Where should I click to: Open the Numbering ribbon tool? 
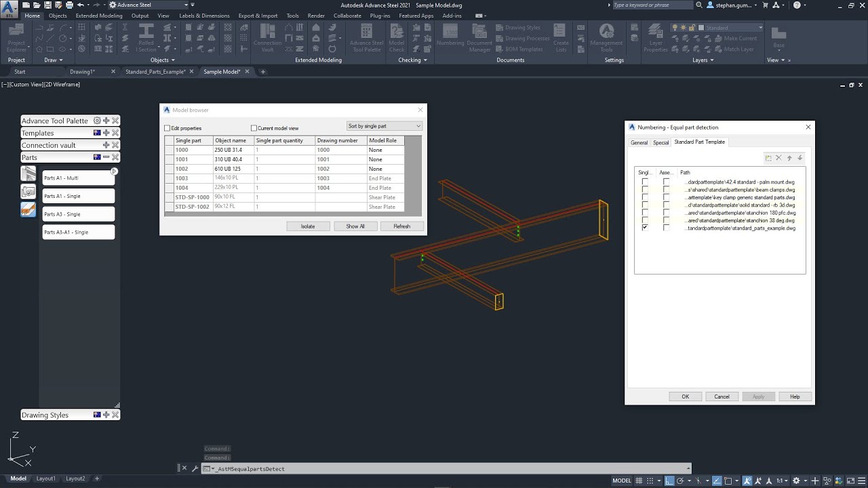coord(450,34)
